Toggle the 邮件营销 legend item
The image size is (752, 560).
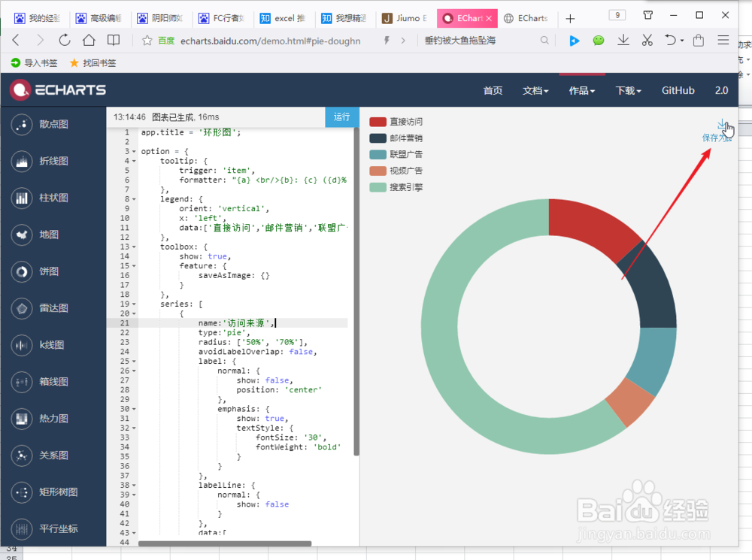click(396, 138)
